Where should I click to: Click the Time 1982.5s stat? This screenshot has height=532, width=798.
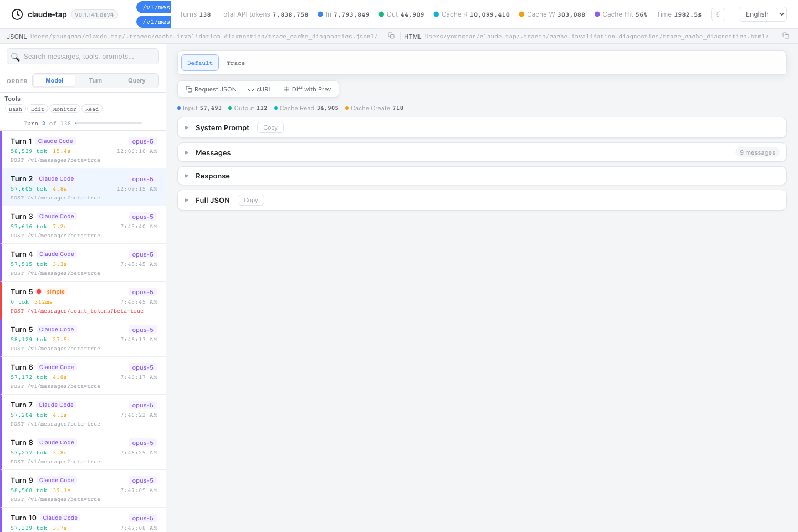click(x=679, y=14)
